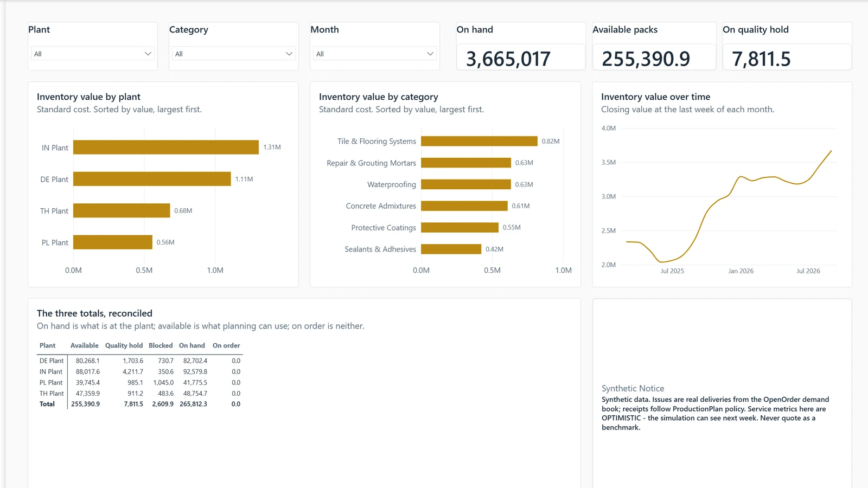Click the Inventory value by plant title
Image resolution: width=868 pixels, height=488 pixels.
tap(88, 97)
